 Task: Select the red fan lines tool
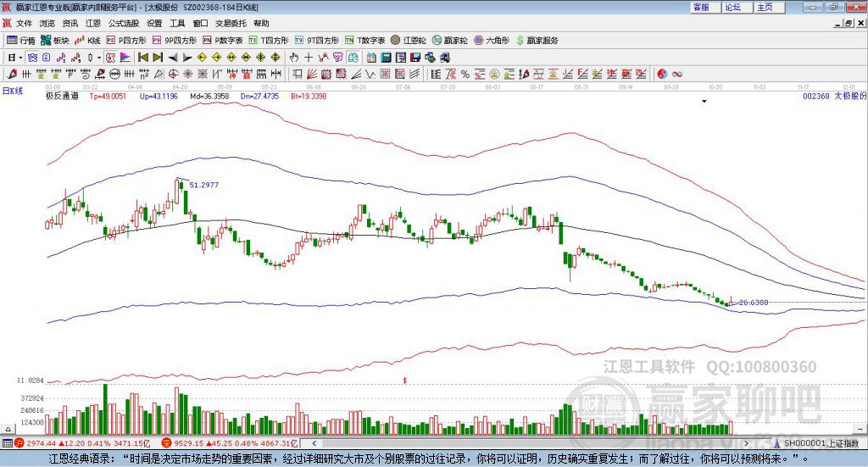click(x=312, y=74)
